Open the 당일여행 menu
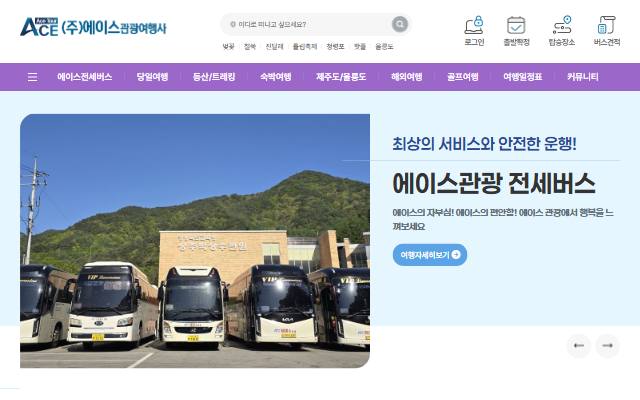640x400 pixels. (152, 77)
